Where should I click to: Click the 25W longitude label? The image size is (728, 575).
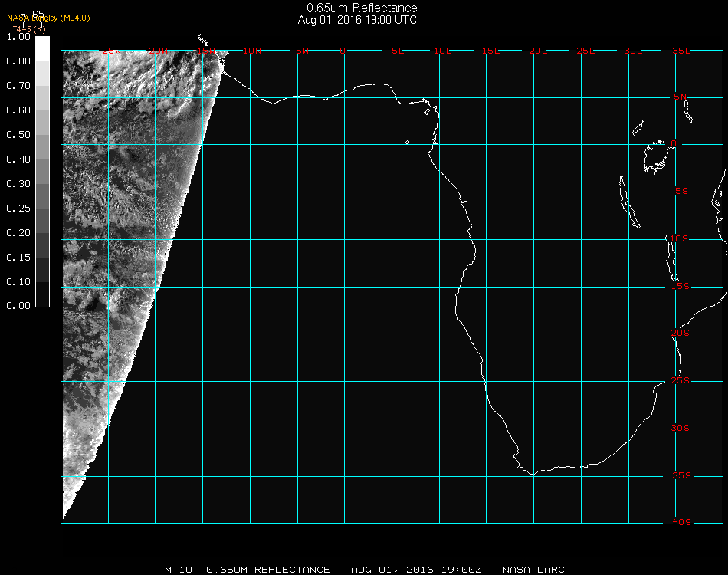[x=111, y=51]
